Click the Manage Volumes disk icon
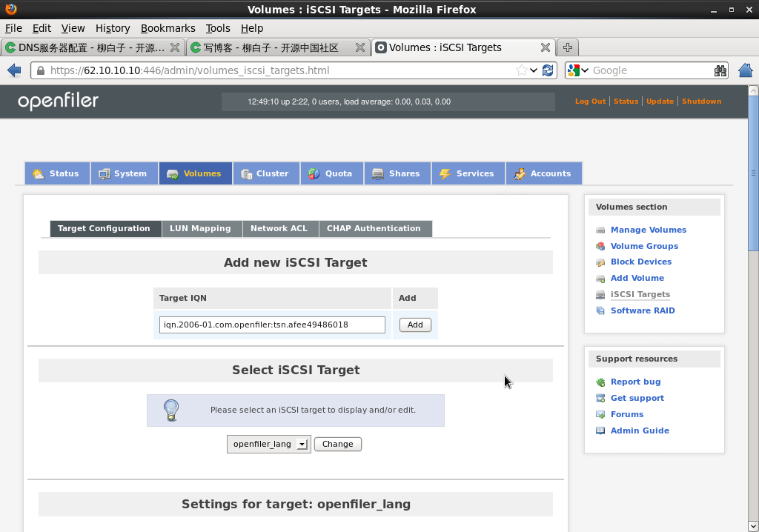The width and height of the screenshot is (759, 532). 600,230
